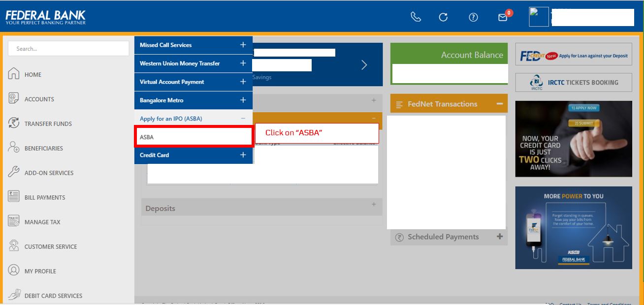Screen dimensions: 644x305
Task: Click the Debit Card Services icon
Action: coord(14,295)
